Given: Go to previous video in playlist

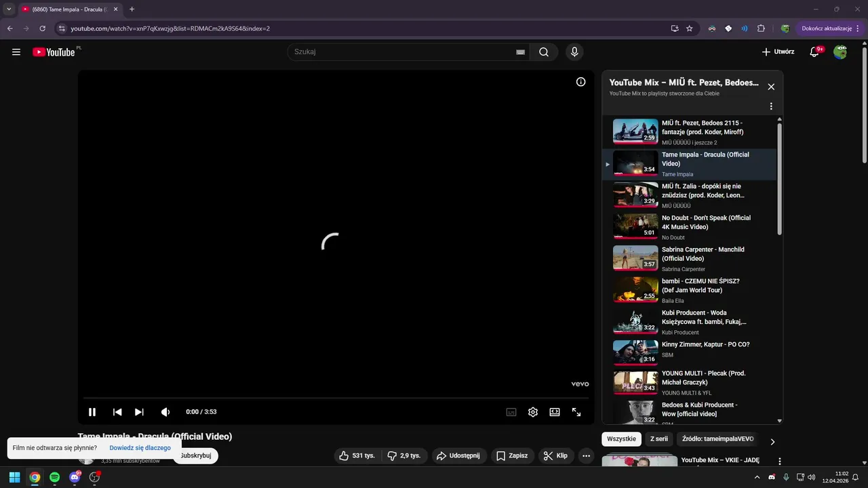Looking at the screenshot, I should (x=117, y=412).
